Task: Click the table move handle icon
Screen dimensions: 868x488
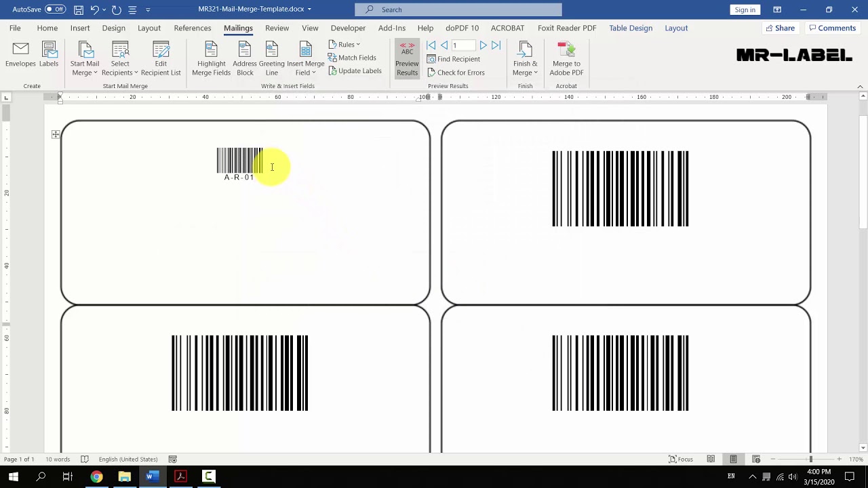Action: [x=56, y=135]
